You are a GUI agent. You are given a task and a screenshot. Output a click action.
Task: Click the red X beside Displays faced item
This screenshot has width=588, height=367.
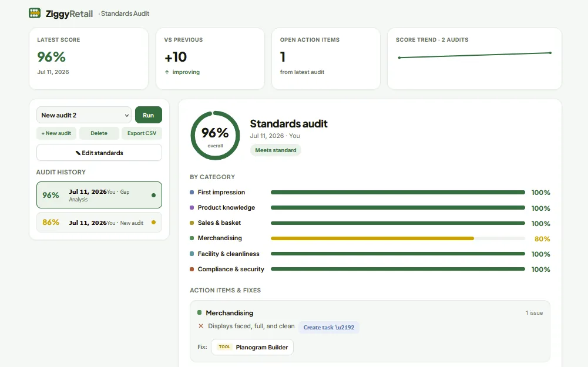[201, 326]
